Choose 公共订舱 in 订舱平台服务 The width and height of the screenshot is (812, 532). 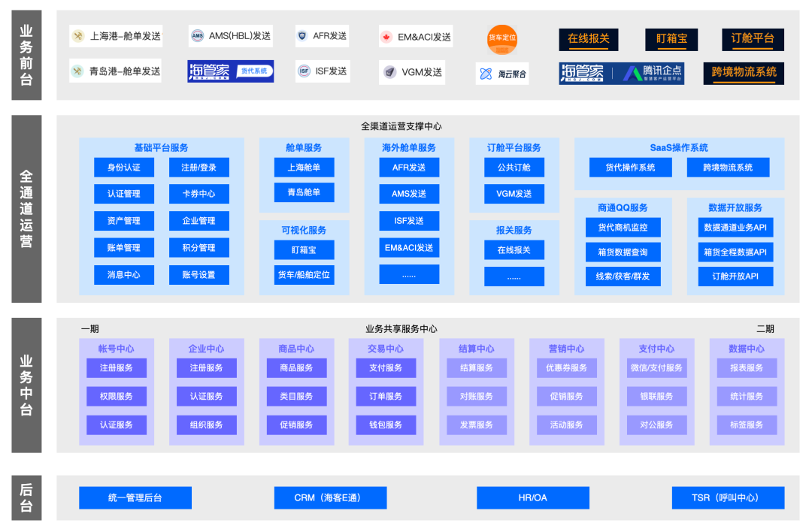514,168
